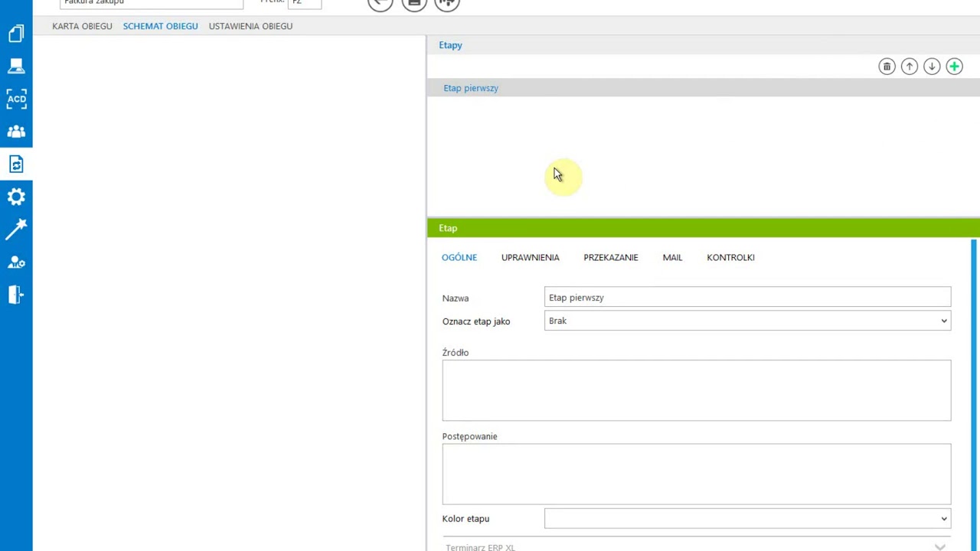Open the OGÓLNE stage tab
Image resolution: width=980 pixels, height=551 pixels.
point(459,257)
